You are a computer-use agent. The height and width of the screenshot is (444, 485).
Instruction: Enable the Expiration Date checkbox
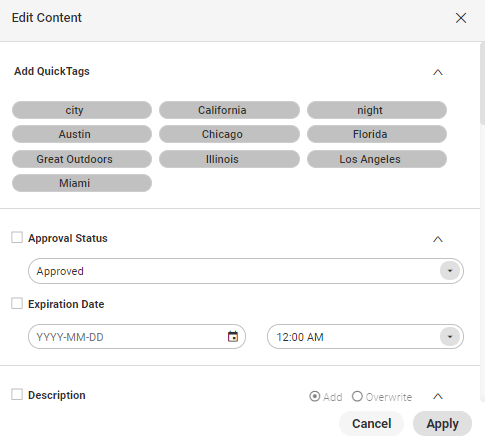point(17,304)
